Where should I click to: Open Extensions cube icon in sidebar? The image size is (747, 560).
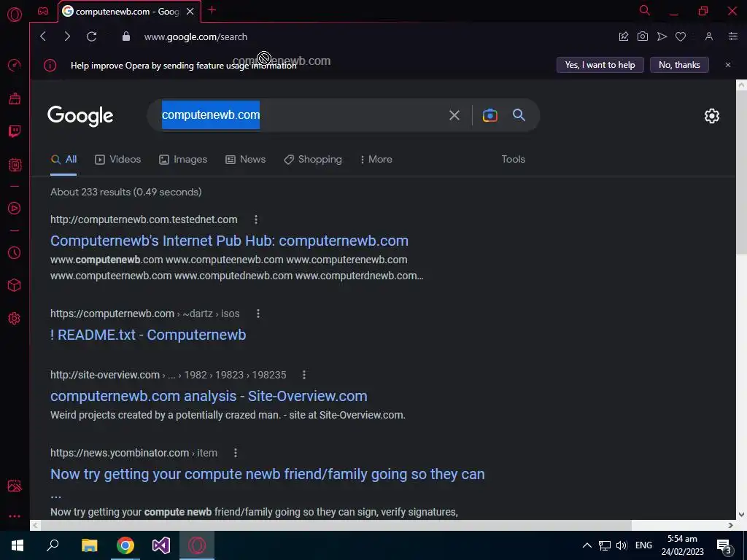(x=15, y=285)
